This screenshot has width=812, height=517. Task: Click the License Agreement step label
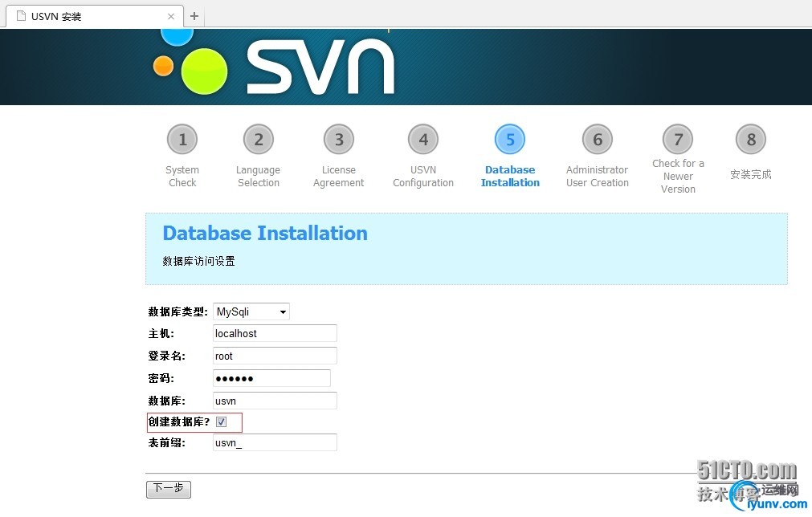[339, 177]
